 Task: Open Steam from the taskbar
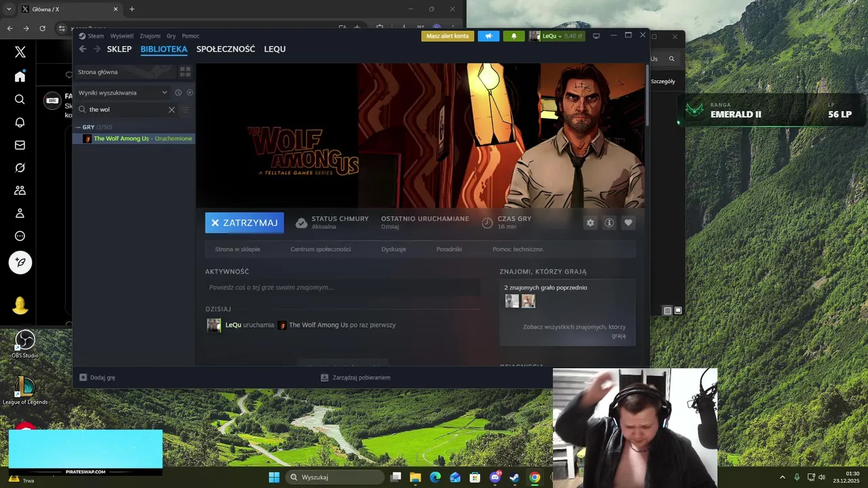click(x=515, y=477)
